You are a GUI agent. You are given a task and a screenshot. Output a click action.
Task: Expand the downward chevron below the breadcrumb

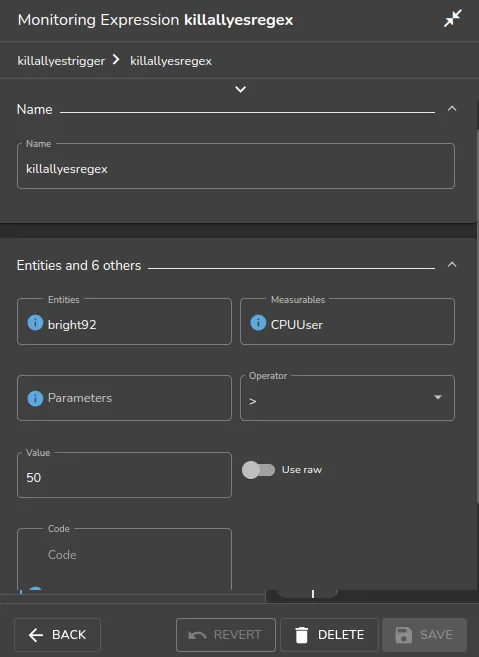click(x=241, y=89)
